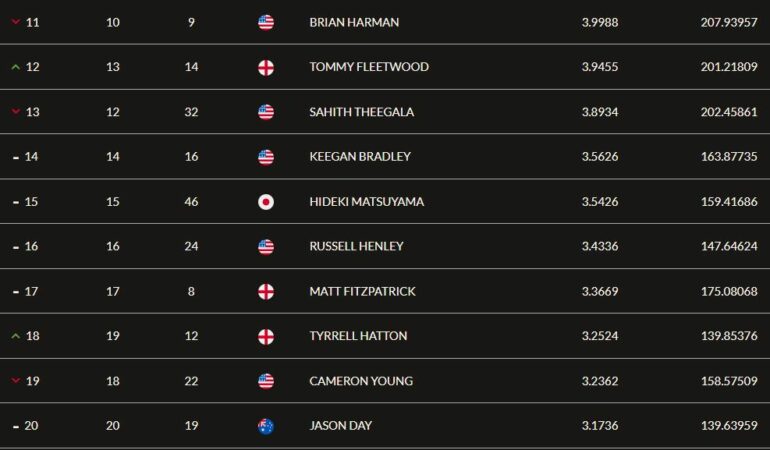Click Jason Day total points 139.63959

click(x=729, y=425)
